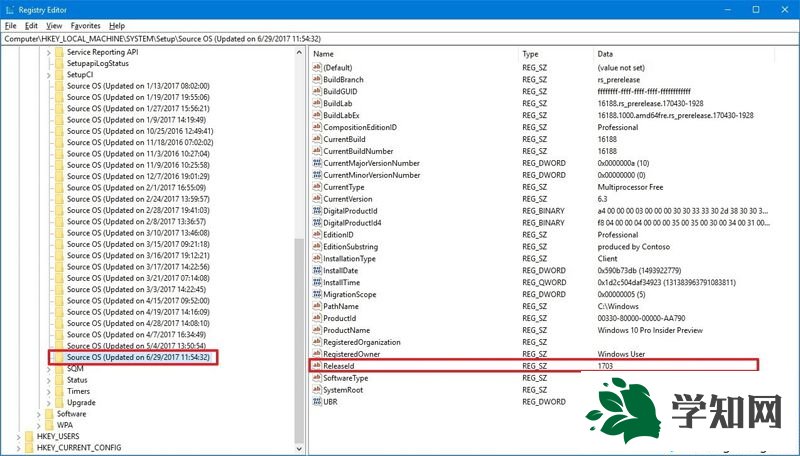Expand the WPA key

coord(38,425)
